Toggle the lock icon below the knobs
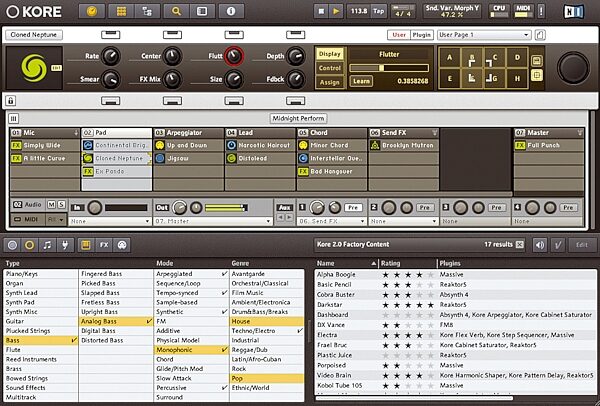This screenshot has width=600, height=406. click(11, 101)
